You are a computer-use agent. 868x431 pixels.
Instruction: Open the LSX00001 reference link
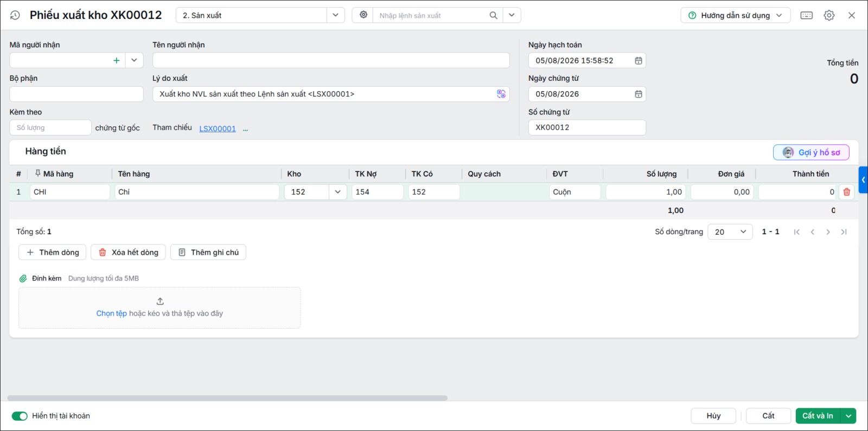218,128
